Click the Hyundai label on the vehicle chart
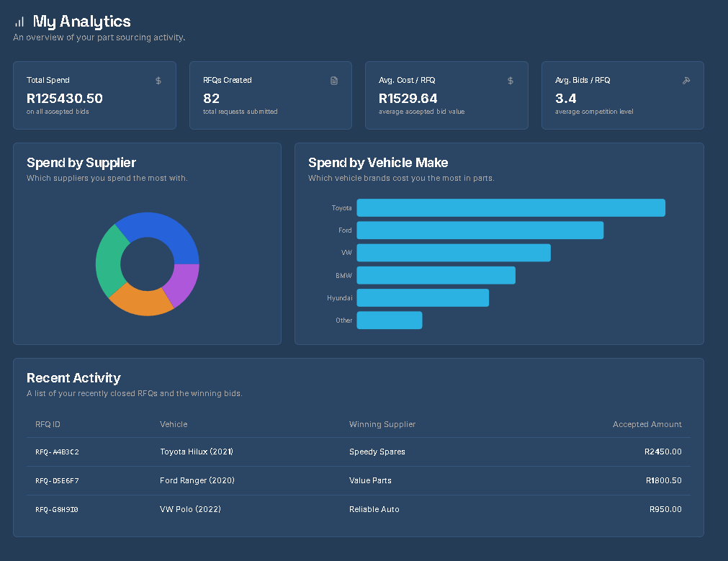 tap(340, 297)
